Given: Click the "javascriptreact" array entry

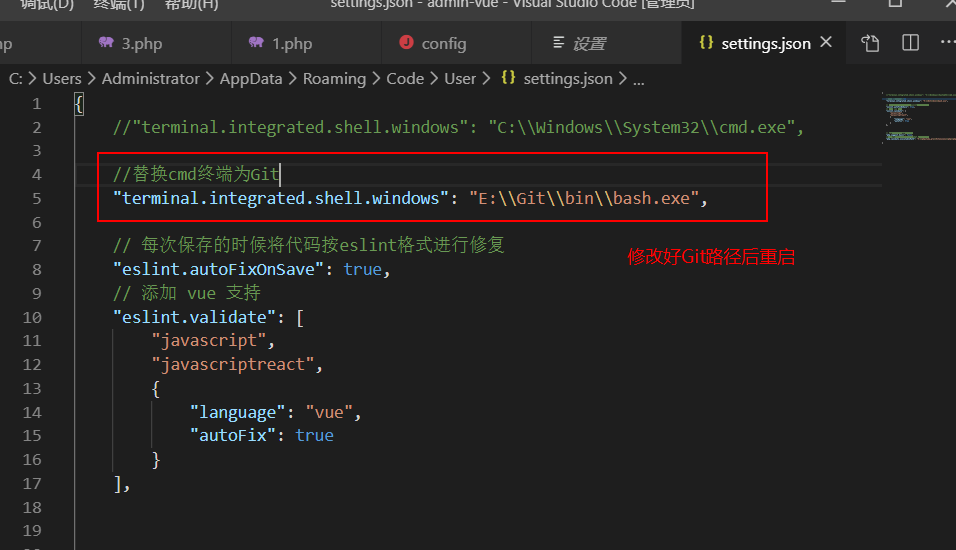Looking at the screenshot, I should tap(233, 365).
